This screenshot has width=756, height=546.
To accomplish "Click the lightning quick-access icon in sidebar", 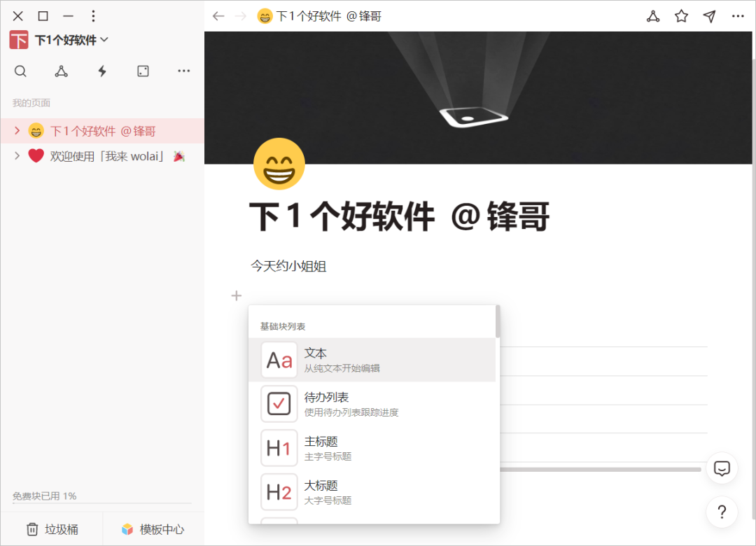I will coord(102,71).
